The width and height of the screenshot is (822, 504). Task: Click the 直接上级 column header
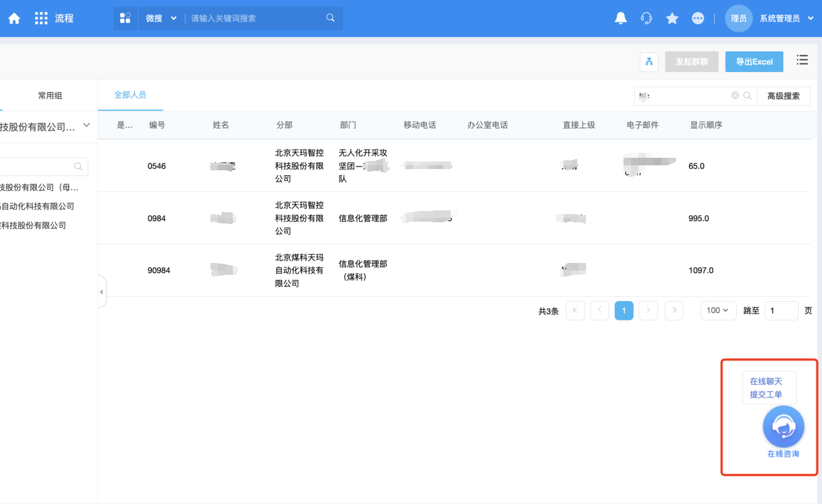click(x=579, y=125)
